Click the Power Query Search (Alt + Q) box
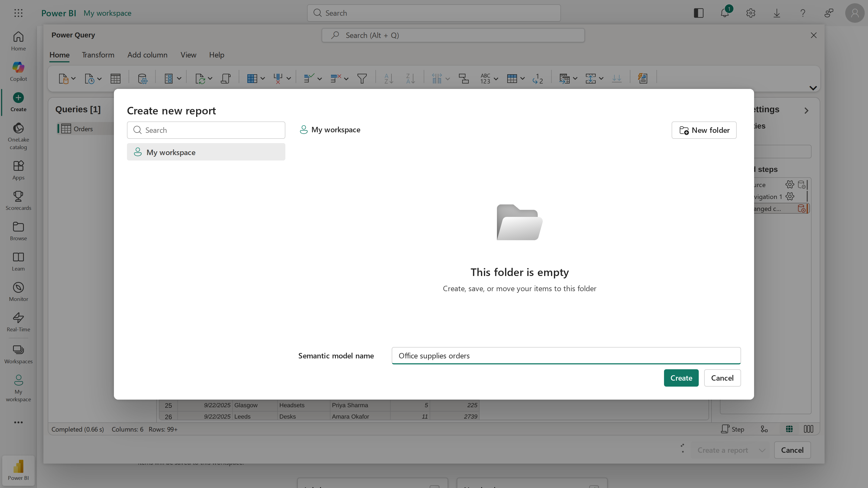The image size is (868, 488). click(x=453, y=35)
